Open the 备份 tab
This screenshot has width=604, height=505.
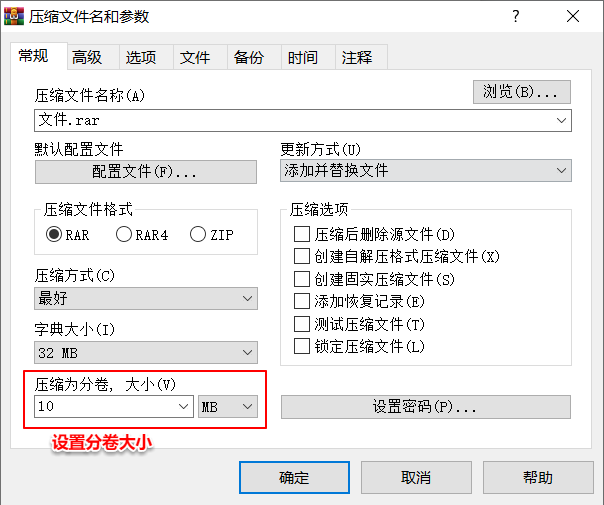(x=249, y=57)
